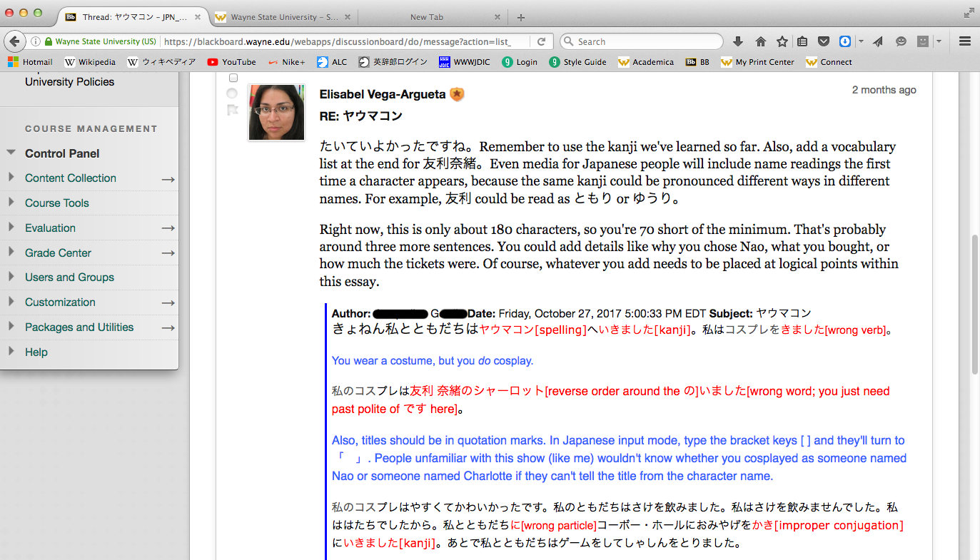Viewport: 980px width, 560px height.
Task: Flag the post using the flag icon
Action: pyautogui.click(x=232, y=110)
